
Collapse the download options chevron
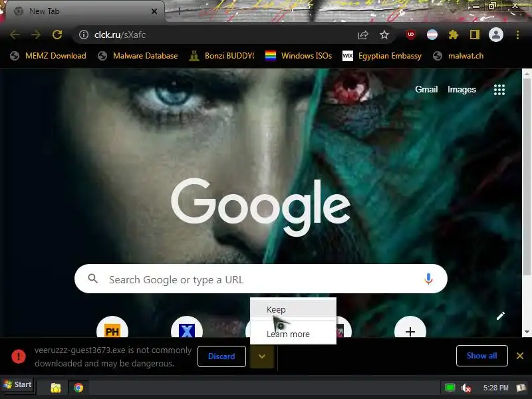coord(261,356)
